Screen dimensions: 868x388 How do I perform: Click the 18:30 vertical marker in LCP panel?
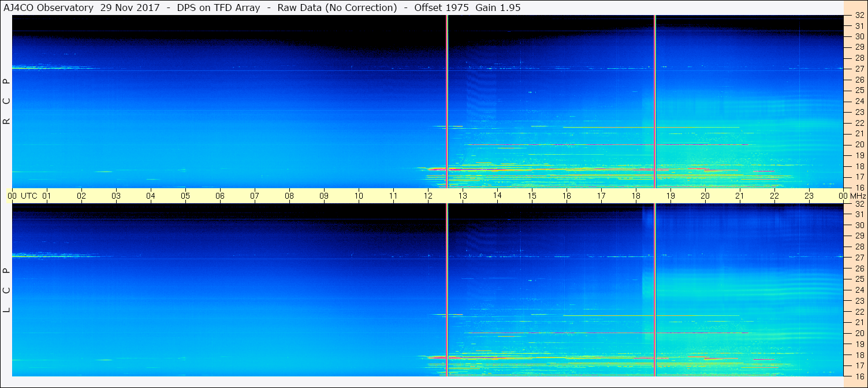(655, 289)
